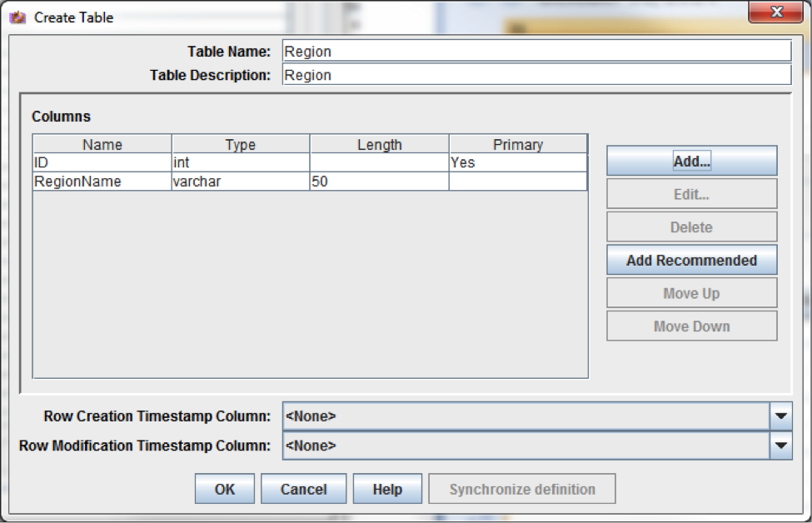812x523 pixels.
Task: Click the Add... column button
Action: pyautogui.click(x=692, y=161)
